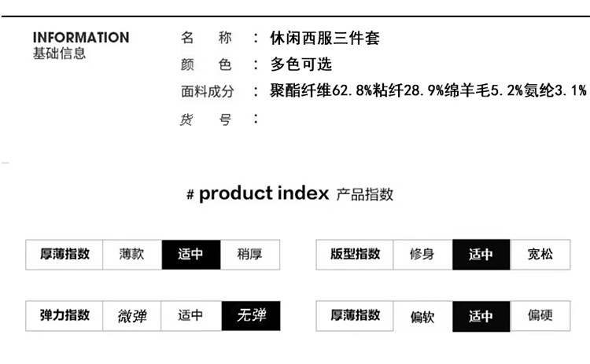This screenshot has height=364, width=590.
Task: Click the 适中 option next to 微弹
Action: 191,316
